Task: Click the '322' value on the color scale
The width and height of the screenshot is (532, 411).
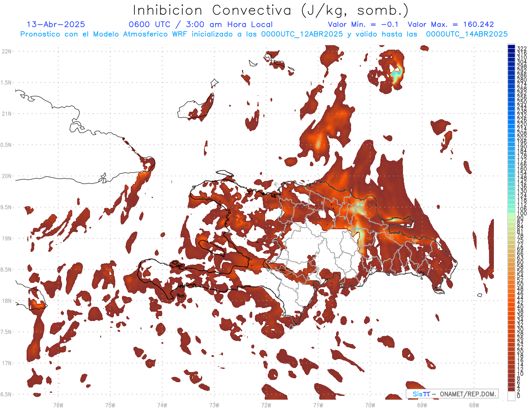Action: [522, 48]
